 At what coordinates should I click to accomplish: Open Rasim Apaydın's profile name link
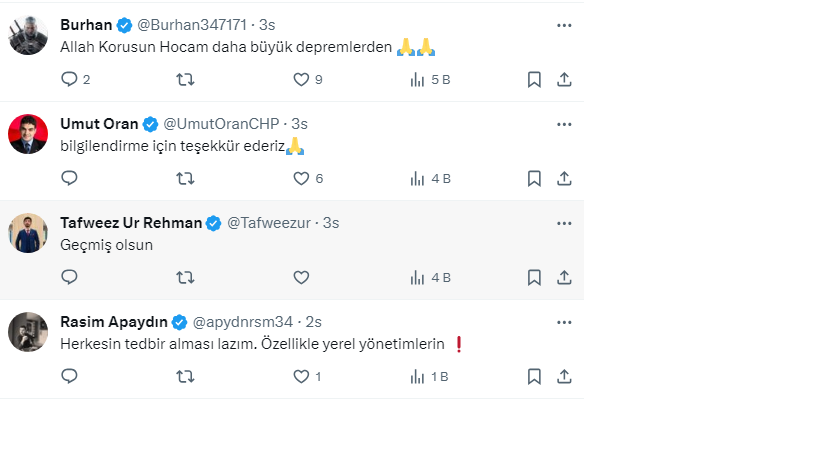pyautogui.click(x=113, y=322)
